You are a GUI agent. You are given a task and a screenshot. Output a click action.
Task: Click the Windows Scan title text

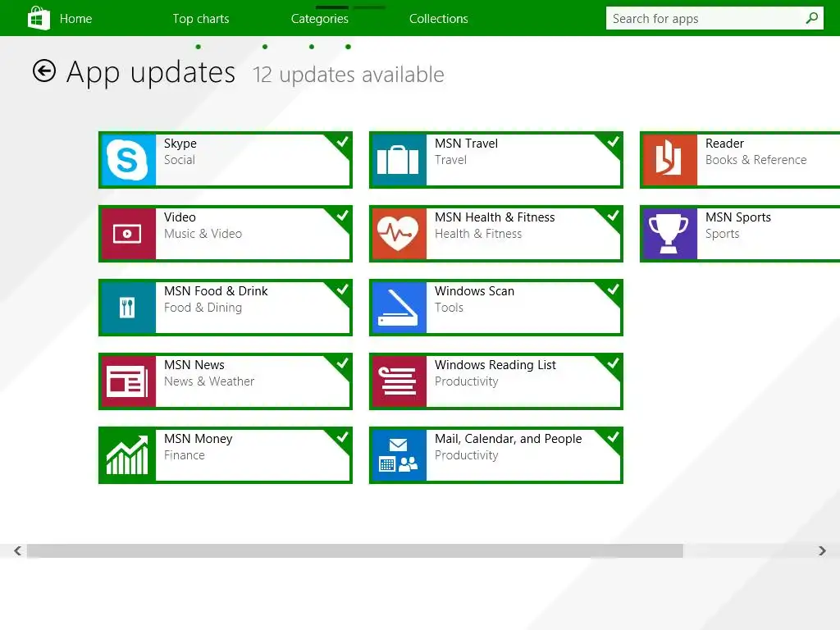474,291
